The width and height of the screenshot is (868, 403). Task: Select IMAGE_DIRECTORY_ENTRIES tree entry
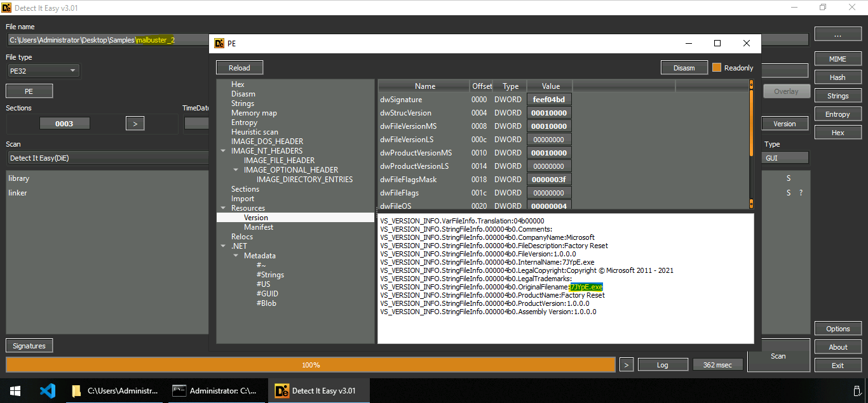tap(304, 180)
